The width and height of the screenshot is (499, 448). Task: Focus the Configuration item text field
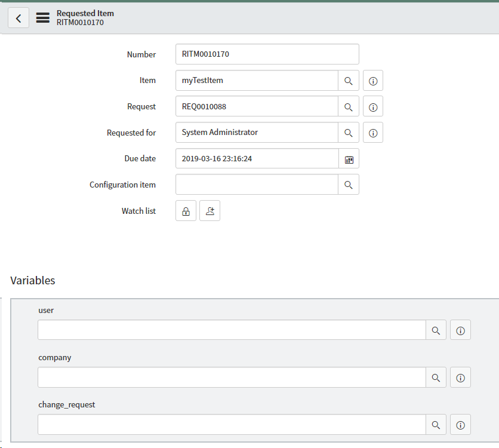[257, 185]
